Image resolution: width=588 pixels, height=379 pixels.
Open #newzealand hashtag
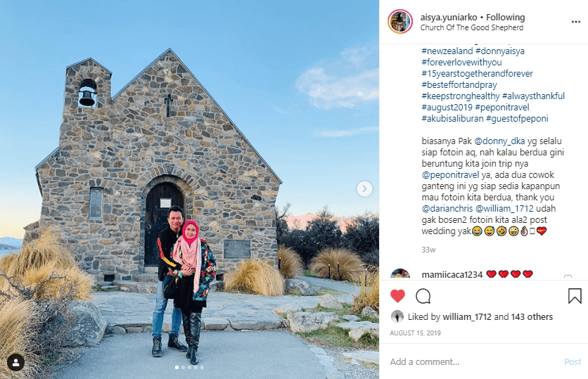[447, 51]
